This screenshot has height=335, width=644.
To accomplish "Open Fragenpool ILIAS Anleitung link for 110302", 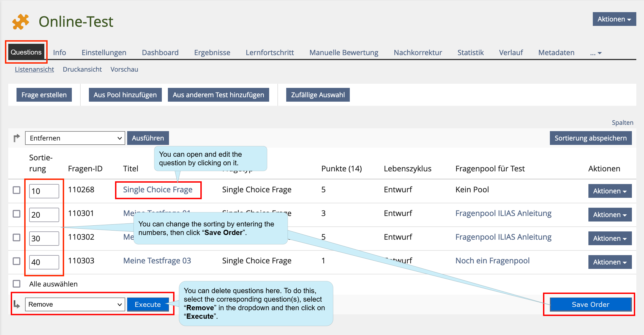I will pos(503,237).
